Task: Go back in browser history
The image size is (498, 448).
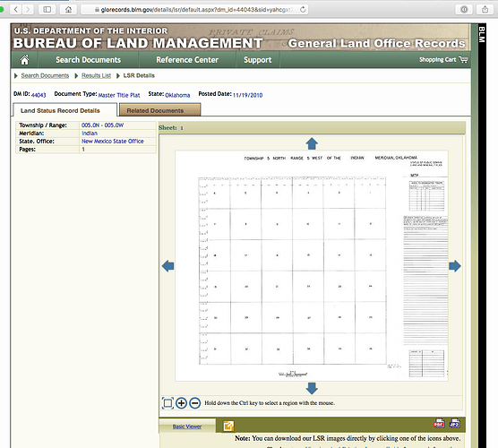Action: 15,10
